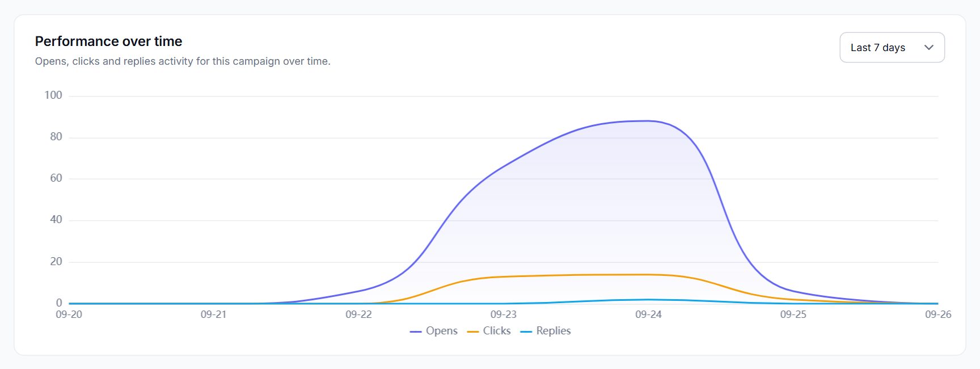Click the Opens curve peak above 09-24
980x369 pixels.
[x=648, y=121]
